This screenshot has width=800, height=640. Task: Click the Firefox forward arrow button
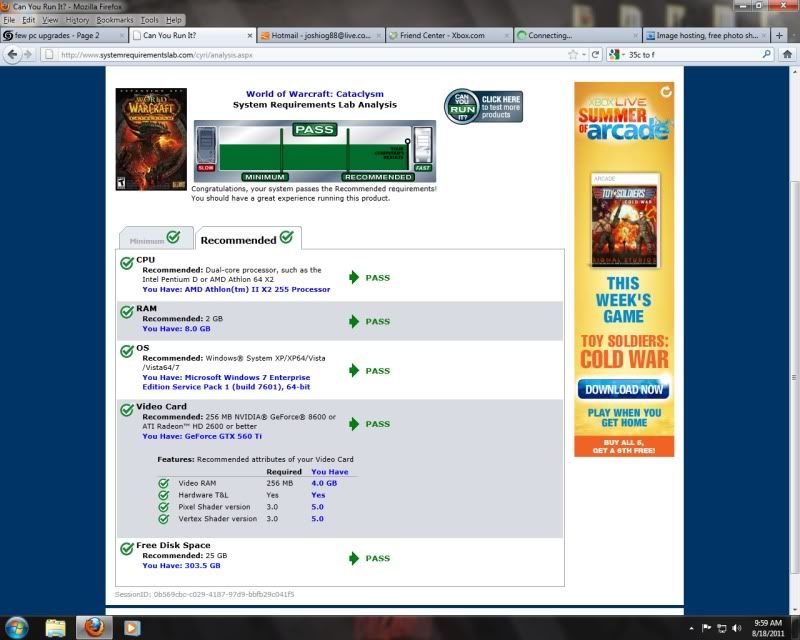tap(28, 55)
